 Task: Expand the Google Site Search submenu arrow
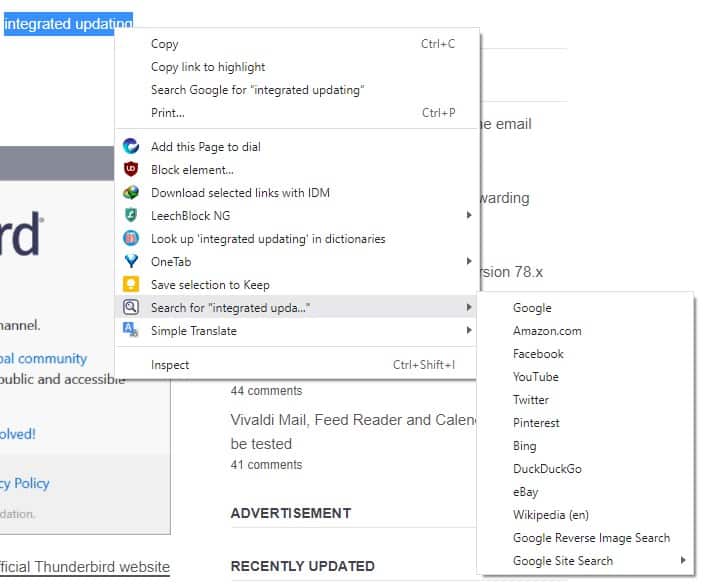click(x=683, y=560)
